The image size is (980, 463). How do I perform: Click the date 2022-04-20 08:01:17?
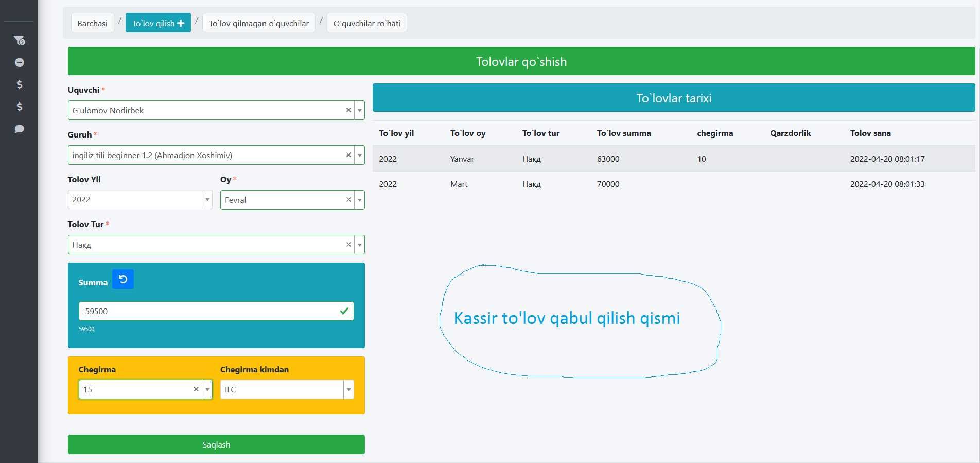point(887,159)
